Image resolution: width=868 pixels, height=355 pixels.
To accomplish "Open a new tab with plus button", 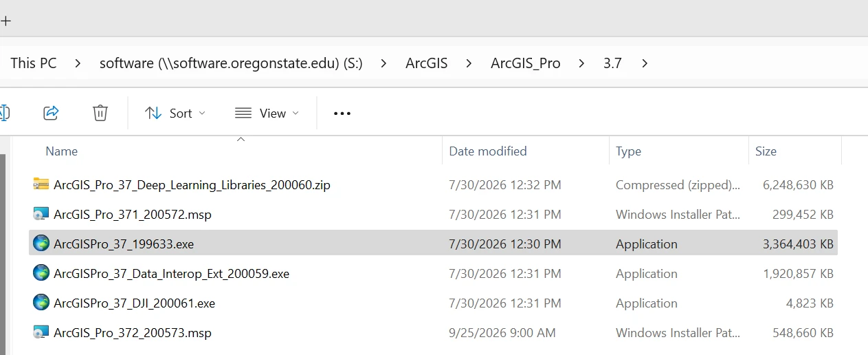I will (x=5, y=21).
